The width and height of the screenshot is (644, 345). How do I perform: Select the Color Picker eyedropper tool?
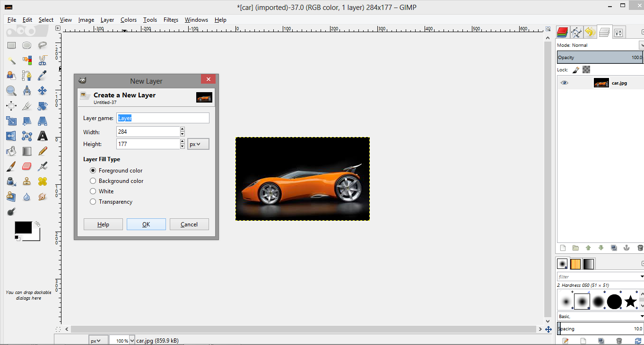pos(43,76)
